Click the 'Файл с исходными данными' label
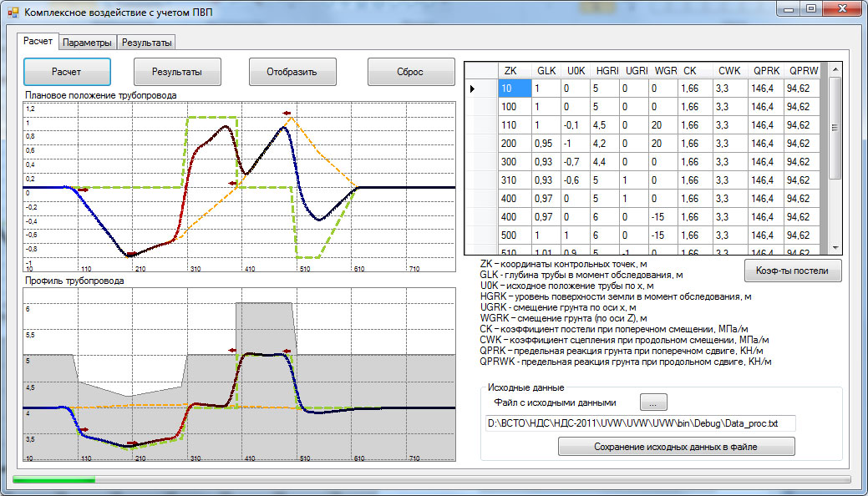This screenshot has height=496, width=868. pyautogui.click(x=556, y=402)
